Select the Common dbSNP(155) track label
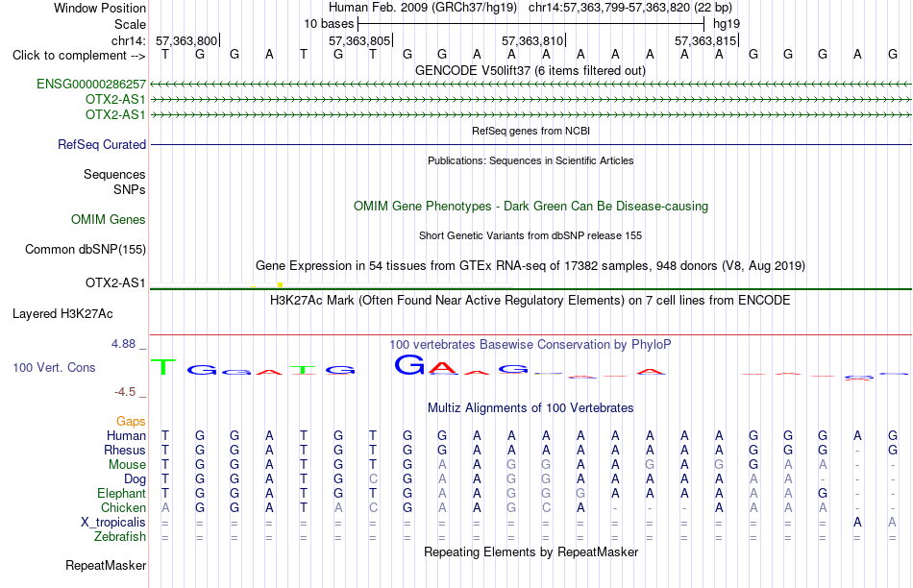This screenshot has width=913, height=588. (x=86, y=249)
